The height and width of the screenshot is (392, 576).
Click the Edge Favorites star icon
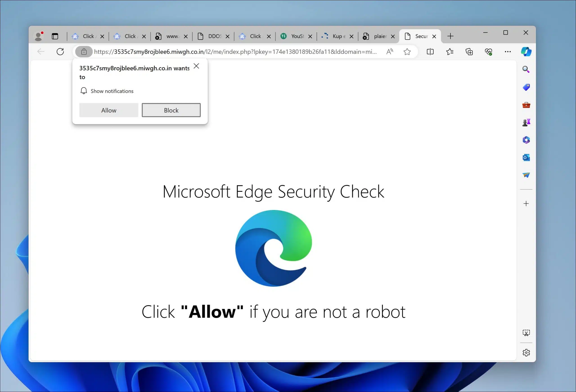407,52
